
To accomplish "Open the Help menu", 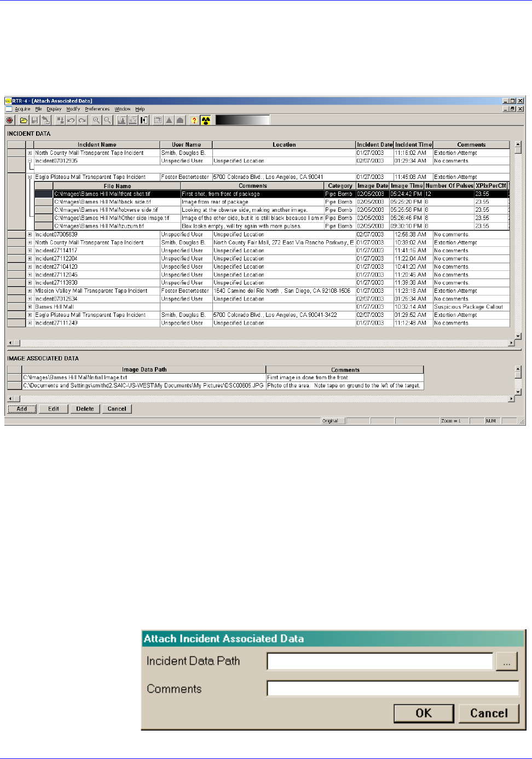I will [140, 109].
